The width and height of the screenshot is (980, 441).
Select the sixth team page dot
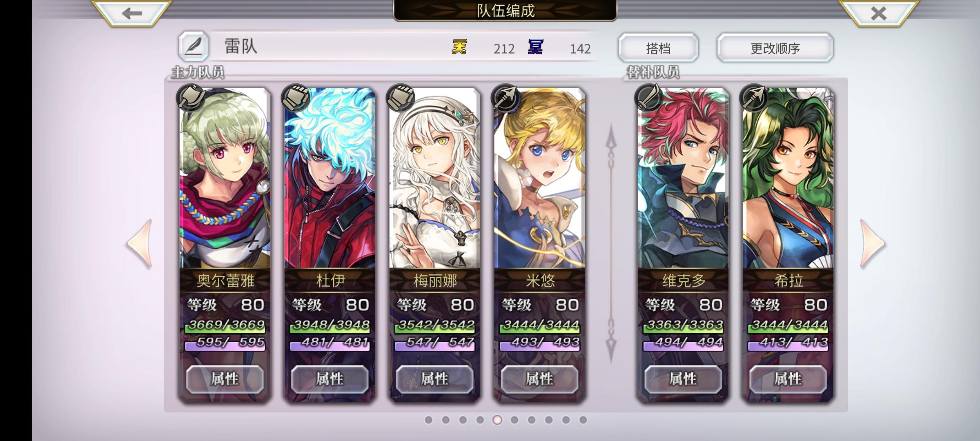(x=514, y=420)
